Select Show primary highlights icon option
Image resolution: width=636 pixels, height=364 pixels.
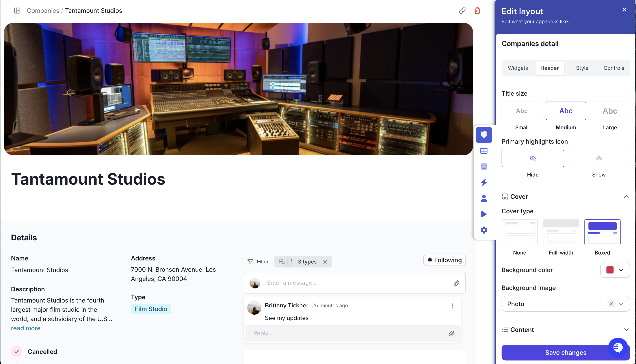(x=599, y=158)
